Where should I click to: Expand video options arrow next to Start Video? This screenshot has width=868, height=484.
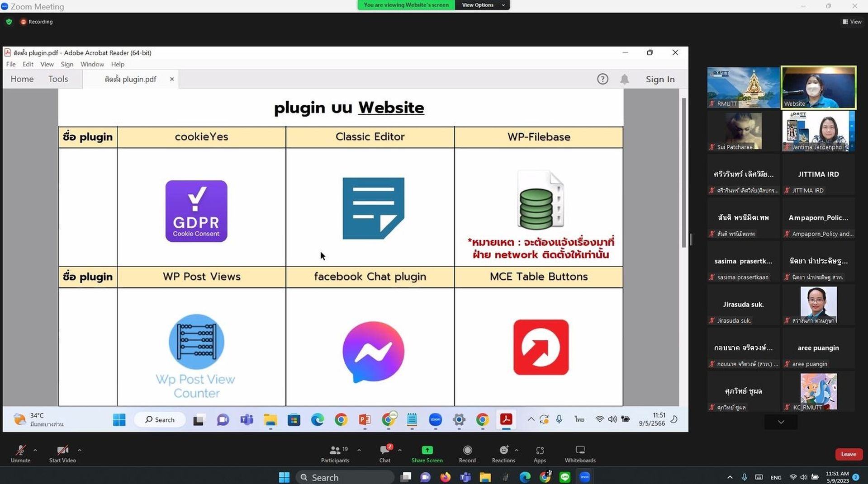[x=80, y=450]
